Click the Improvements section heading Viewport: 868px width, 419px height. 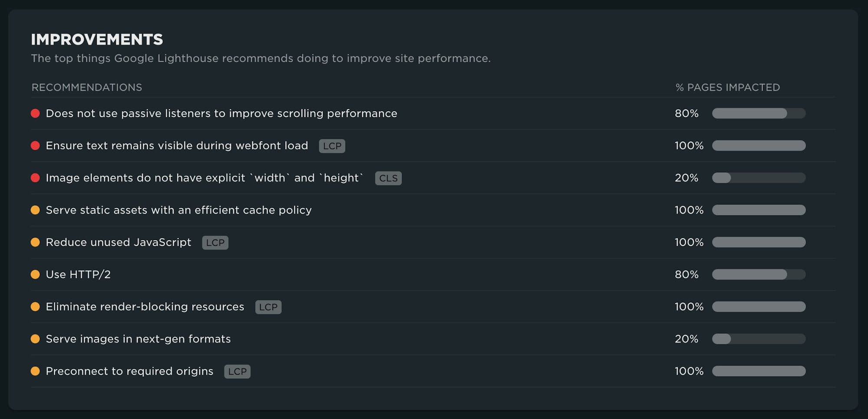pos(97,40)
